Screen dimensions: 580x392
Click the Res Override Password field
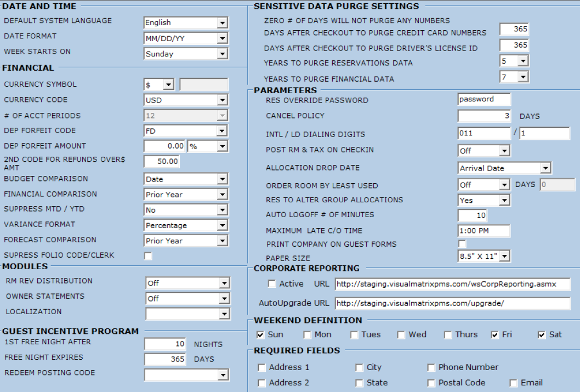484,99
